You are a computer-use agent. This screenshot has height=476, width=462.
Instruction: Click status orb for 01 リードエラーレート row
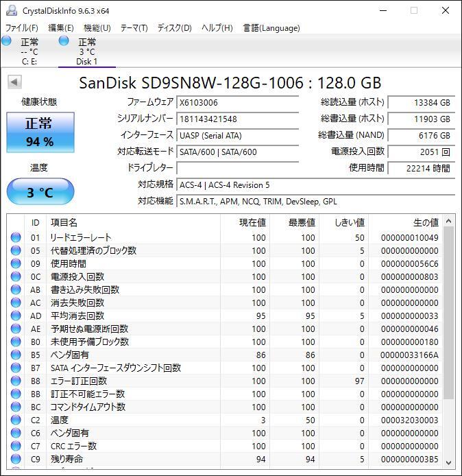pyautogui.click(x=16, y=237)
